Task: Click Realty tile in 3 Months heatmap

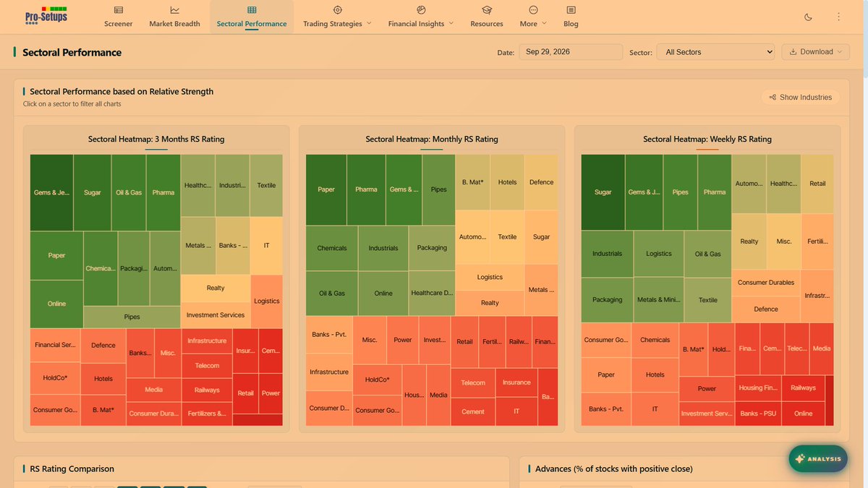Action: click(x=216, y=288)
